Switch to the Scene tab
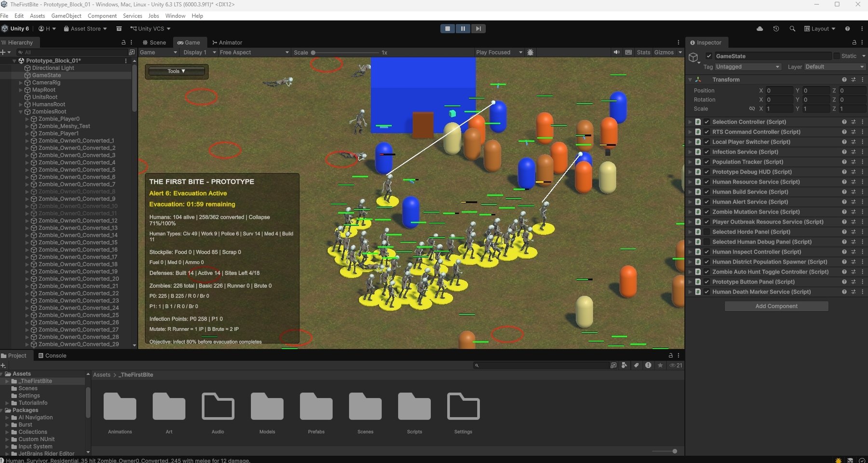The image size is (868, 463). pyautogui.click(x=154, y=42)
